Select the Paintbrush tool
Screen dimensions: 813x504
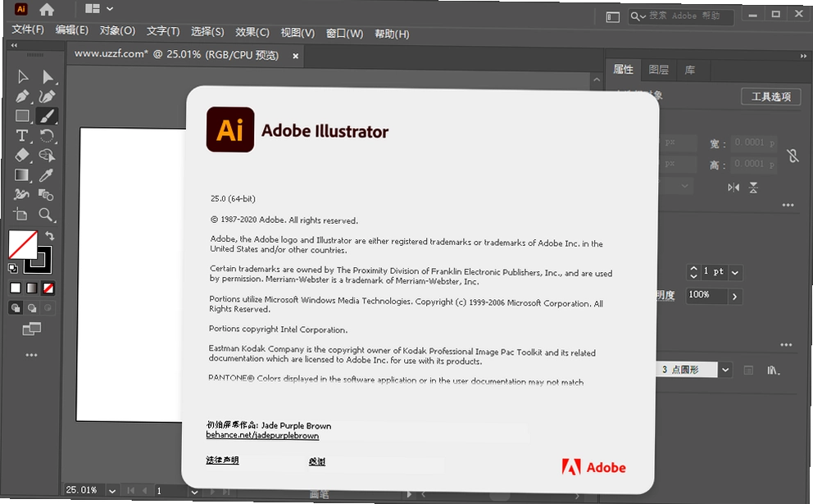[x=47, y=116]
